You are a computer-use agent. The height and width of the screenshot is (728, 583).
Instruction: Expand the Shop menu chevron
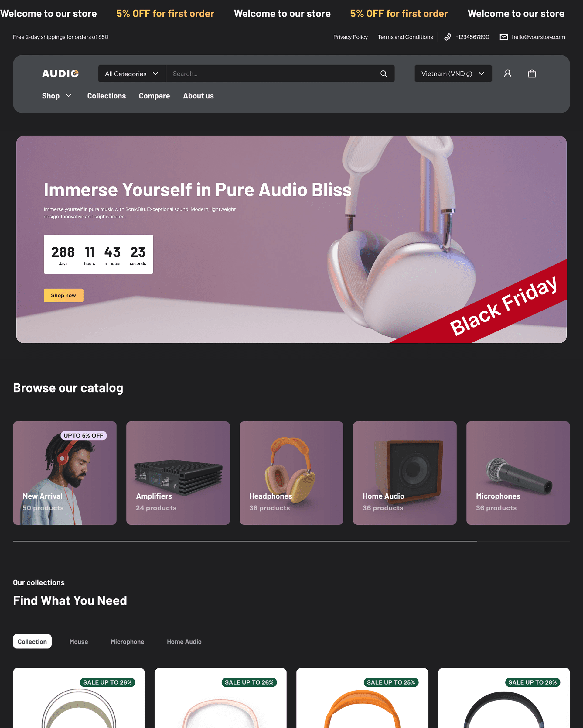pos(69,96)
